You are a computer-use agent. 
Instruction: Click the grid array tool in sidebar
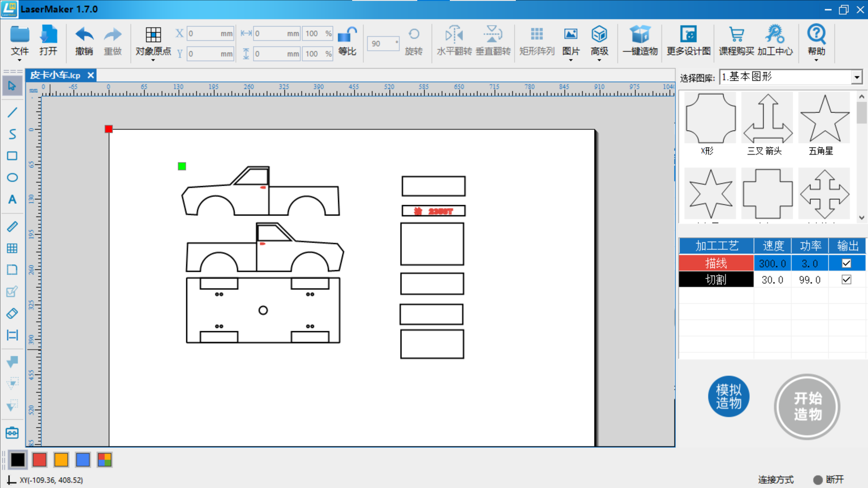(x=12, y=248)
